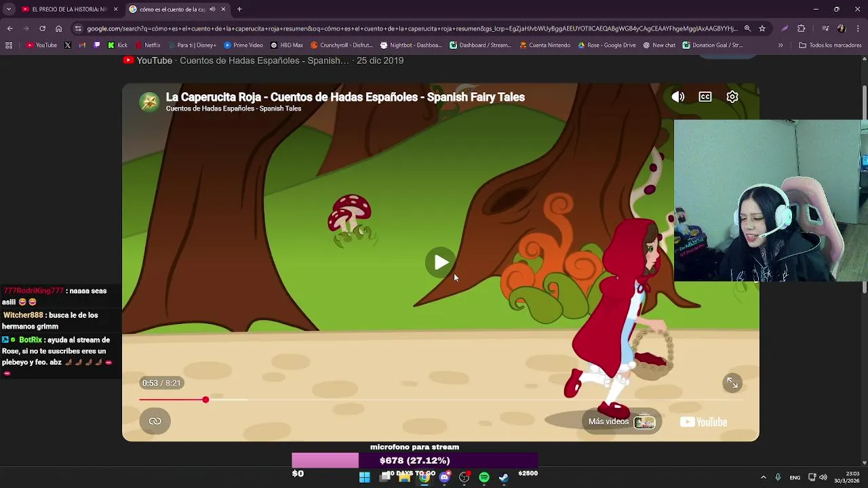
Task: Open Más videos panel
Action: pyautogui.click(x=621, y=422)
